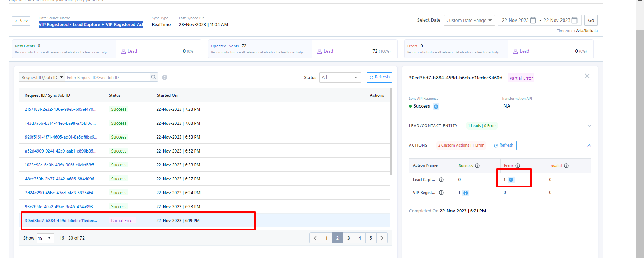Click info icon beside VIP Regist... action name

(x=441, y=193)
